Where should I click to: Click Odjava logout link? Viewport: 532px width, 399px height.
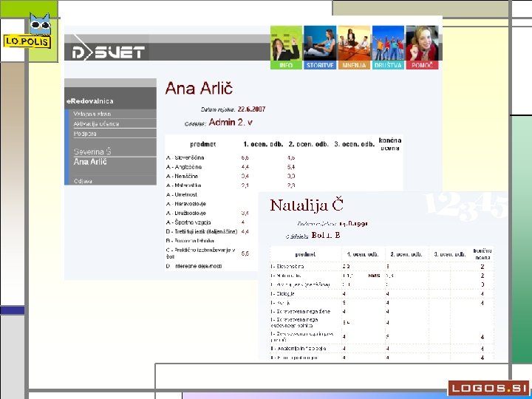coord(83,181)
